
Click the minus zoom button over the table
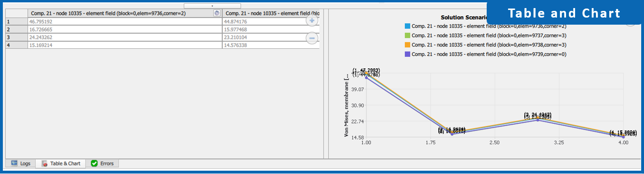(x=312, y=38)
